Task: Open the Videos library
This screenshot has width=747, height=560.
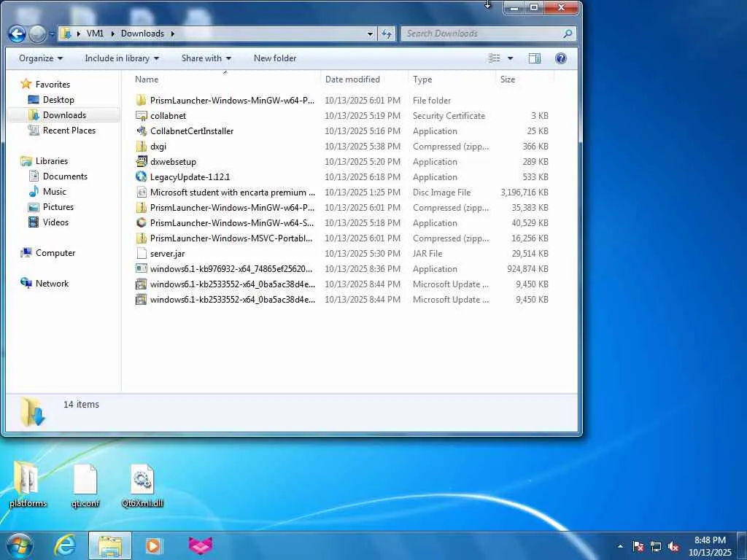Action: (55, 222)
